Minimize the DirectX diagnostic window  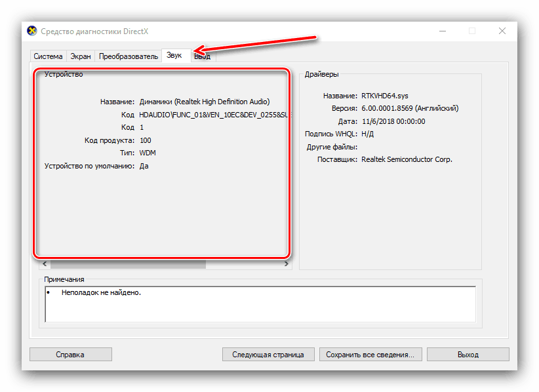click(x=443, y=31)
